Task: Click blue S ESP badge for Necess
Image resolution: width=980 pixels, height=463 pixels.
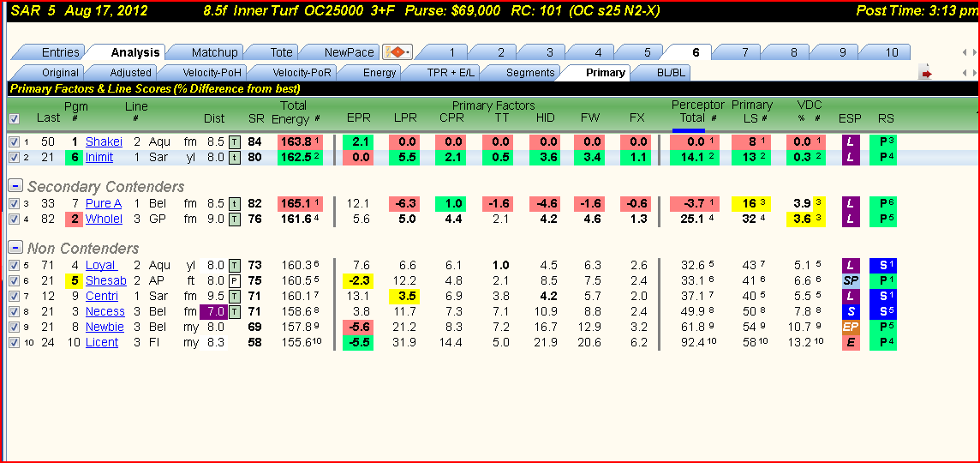Action: tap(850, 311)
